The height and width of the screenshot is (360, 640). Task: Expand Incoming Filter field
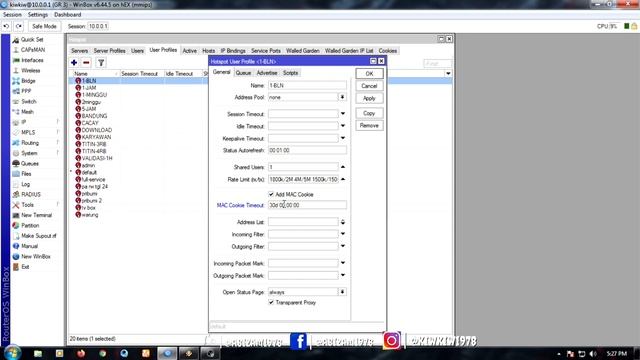tap(343, 234)
